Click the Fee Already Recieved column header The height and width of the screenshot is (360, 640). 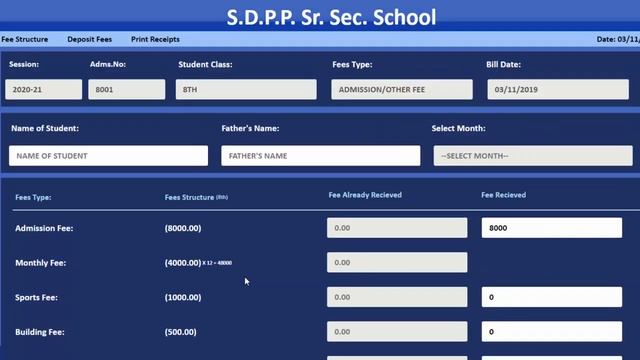[x=365, y=195]
